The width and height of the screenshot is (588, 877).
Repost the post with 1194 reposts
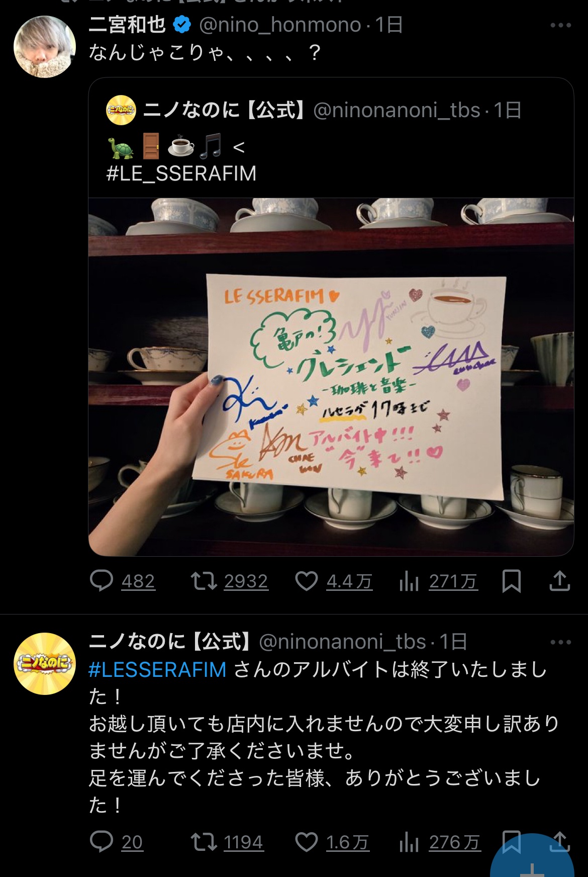204,842
